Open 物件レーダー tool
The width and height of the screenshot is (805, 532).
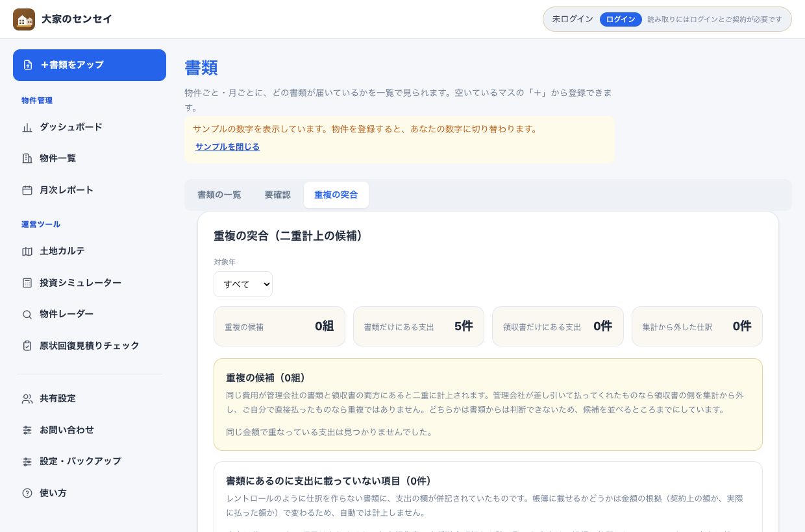(90, 314)
